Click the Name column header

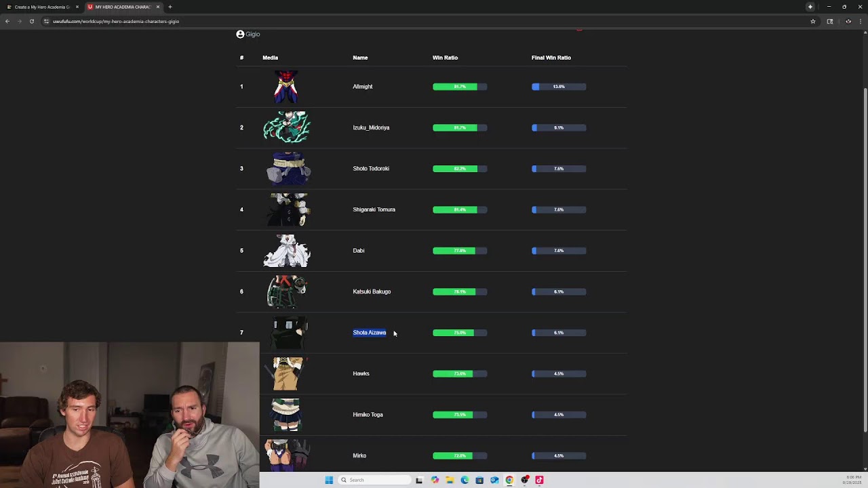pos(360,58)
